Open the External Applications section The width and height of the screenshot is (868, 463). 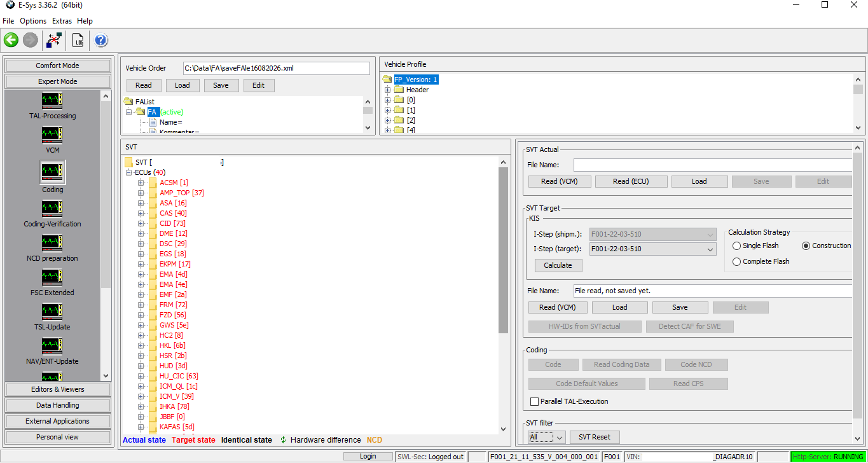pos(58,421)
